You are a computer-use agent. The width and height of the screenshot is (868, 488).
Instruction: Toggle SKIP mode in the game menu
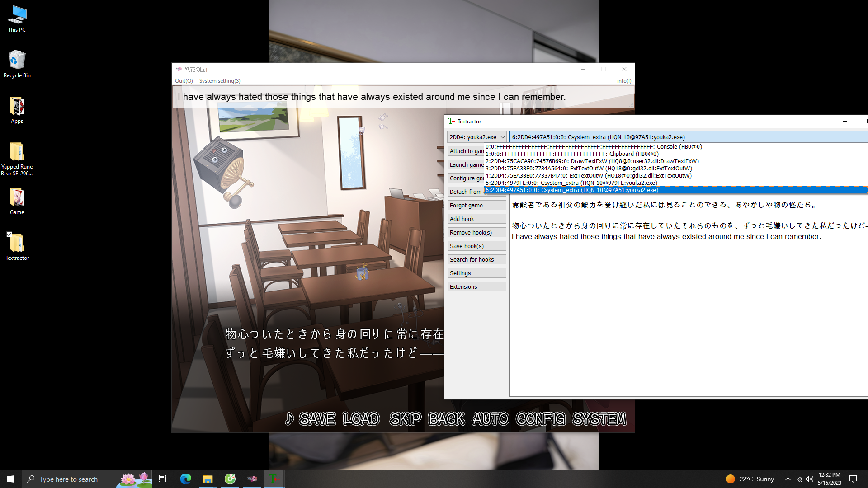coord(405,419)
